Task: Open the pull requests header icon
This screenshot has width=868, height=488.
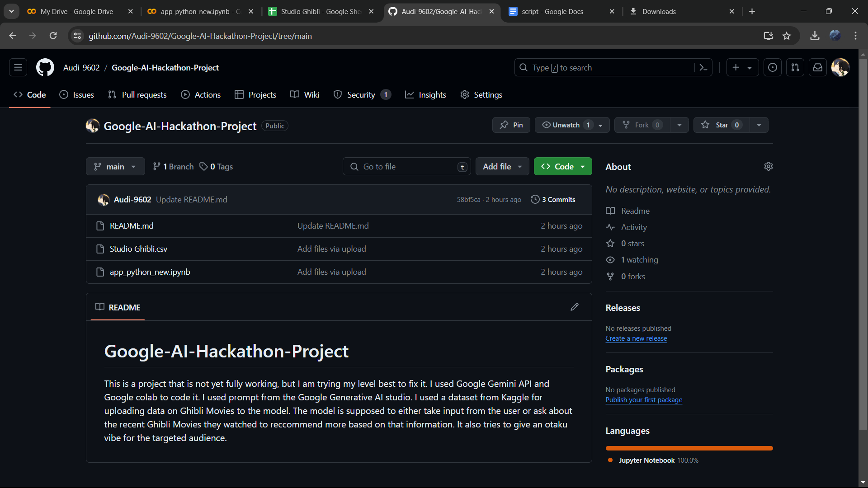Action: tap(795, 68)
